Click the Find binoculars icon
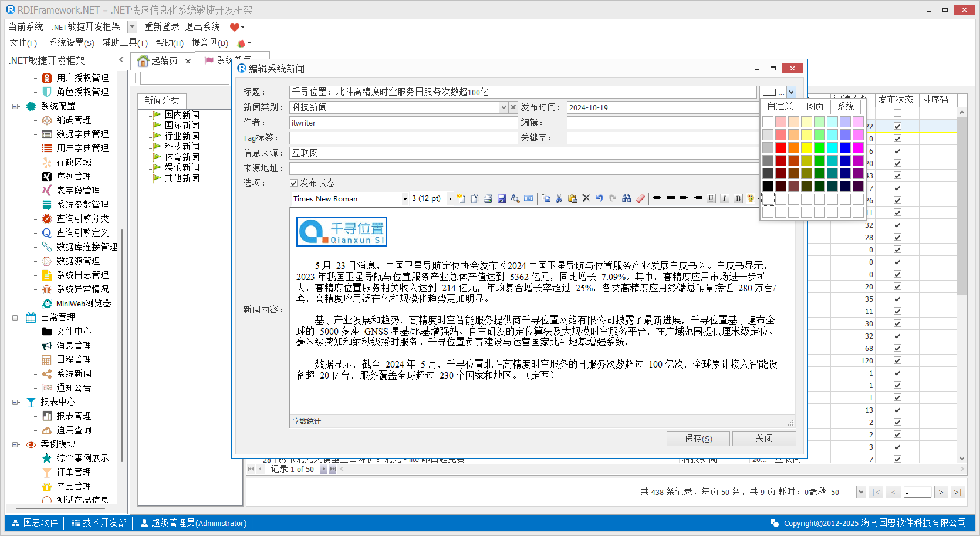980x536 pixels. tap(626, 199)
